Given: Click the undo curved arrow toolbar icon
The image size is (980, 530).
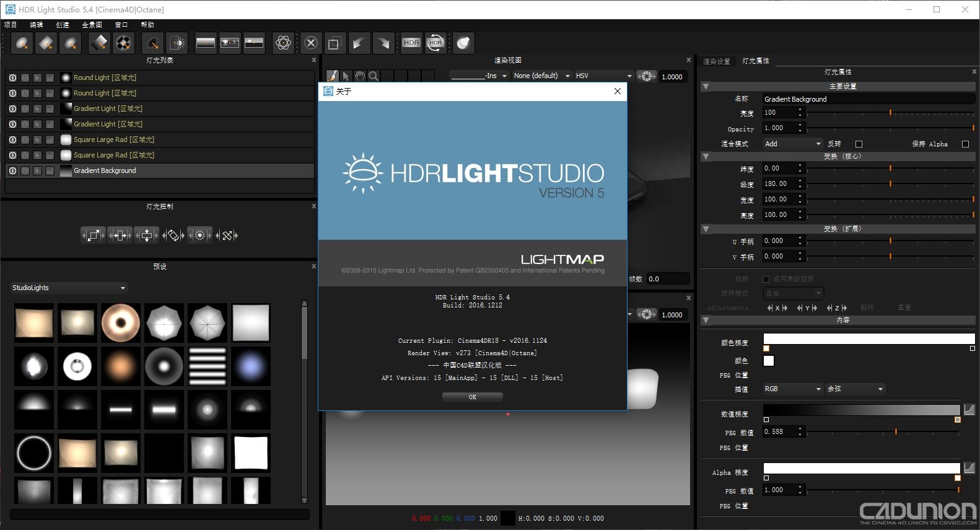Looking at the screenshot, I should (359, 43).
